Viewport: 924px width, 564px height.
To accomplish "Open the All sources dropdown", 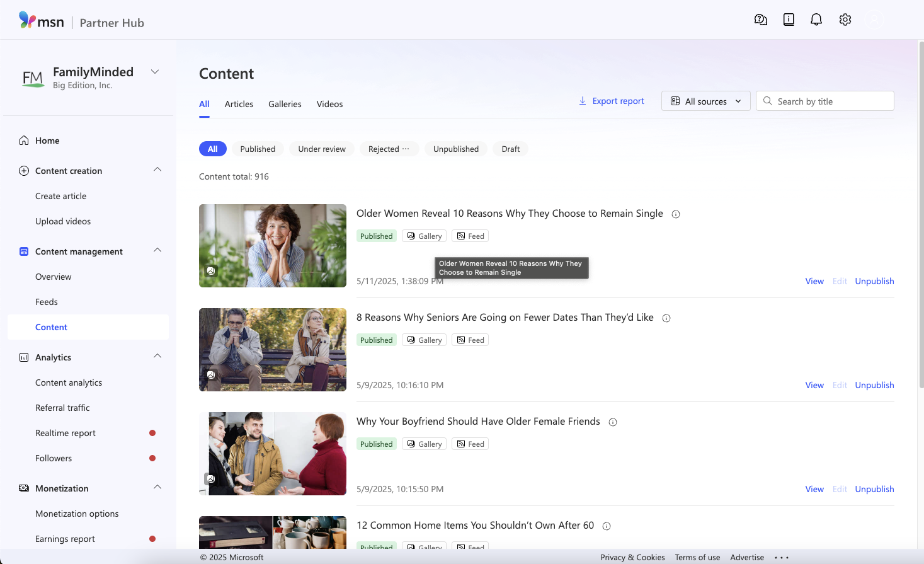I will click(x=705, y=101).
